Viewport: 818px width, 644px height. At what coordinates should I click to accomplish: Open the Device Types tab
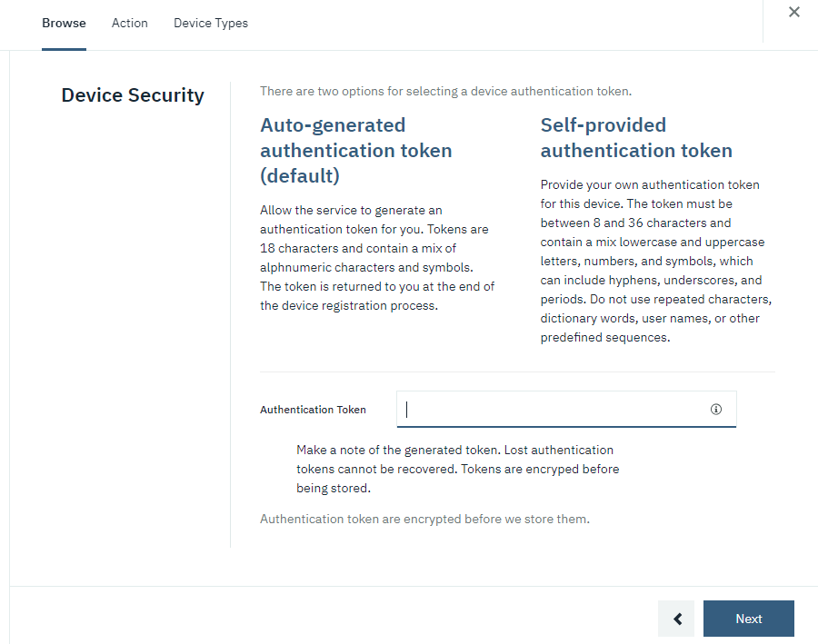click(x=210, y=23)
